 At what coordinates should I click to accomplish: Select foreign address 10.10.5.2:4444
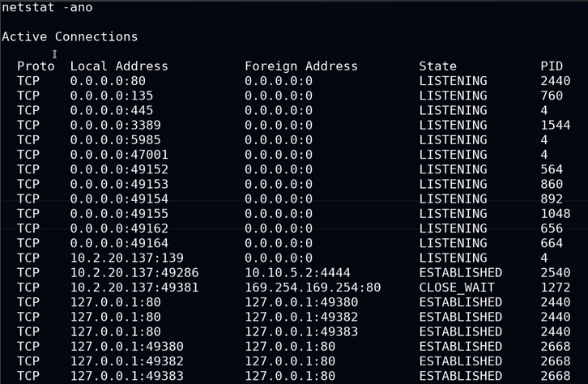[297, 272]
